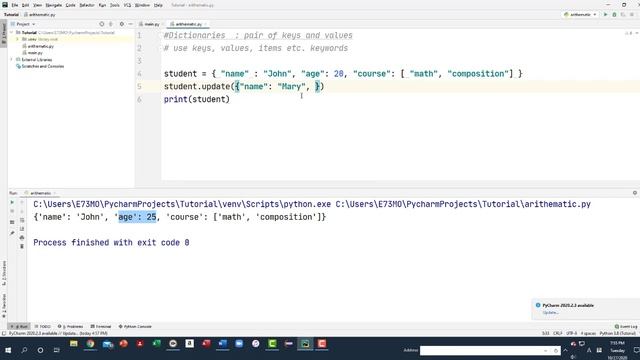This screenshot has width=640, height=360.
Task: Toggle the Structure side tab
Action: 4,273
